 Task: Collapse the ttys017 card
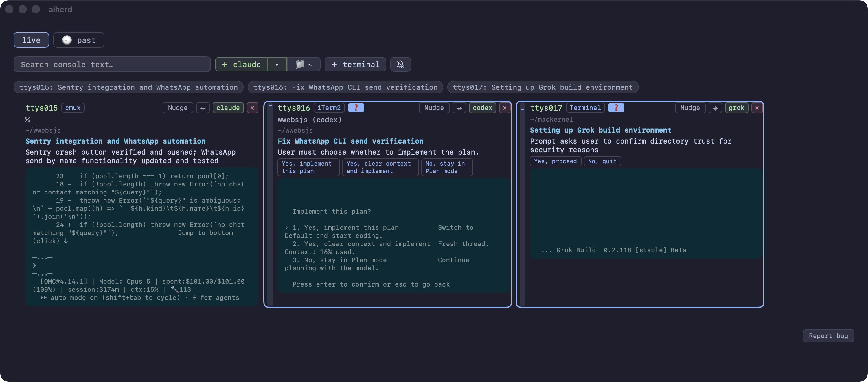(522, 109)
